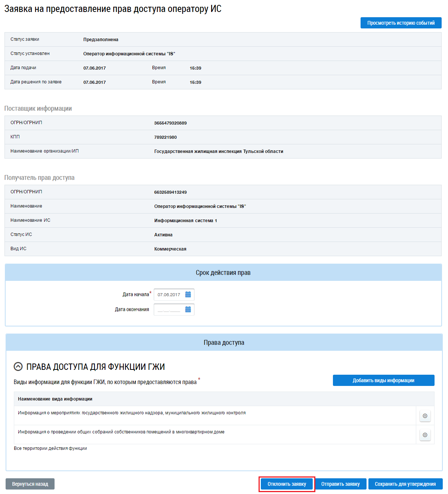This screenshot has height=494, width=448.
Task: Click Все территории действия функции text
Action: (x=50, y=448)
